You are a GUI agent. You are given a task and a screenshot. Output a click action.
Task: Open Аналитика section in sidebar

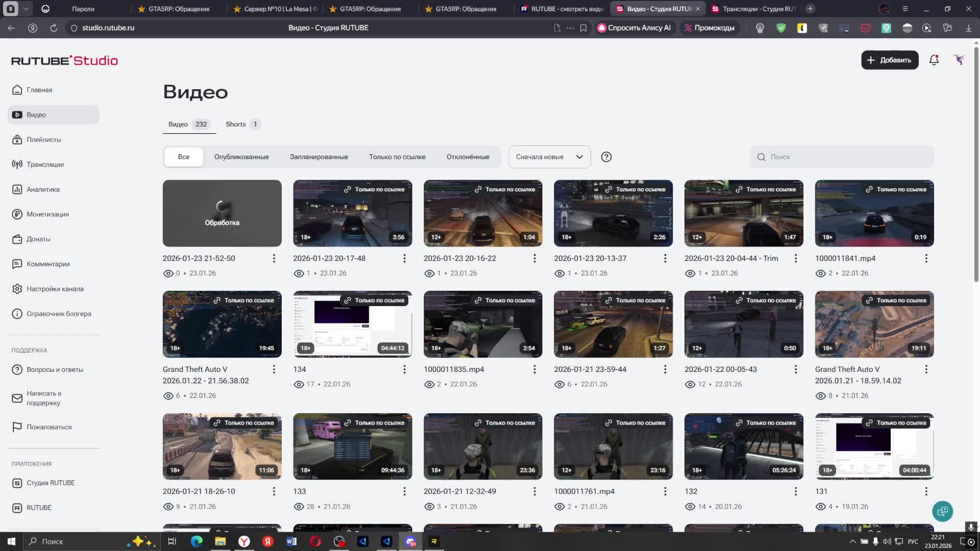(x=43, y=189)
